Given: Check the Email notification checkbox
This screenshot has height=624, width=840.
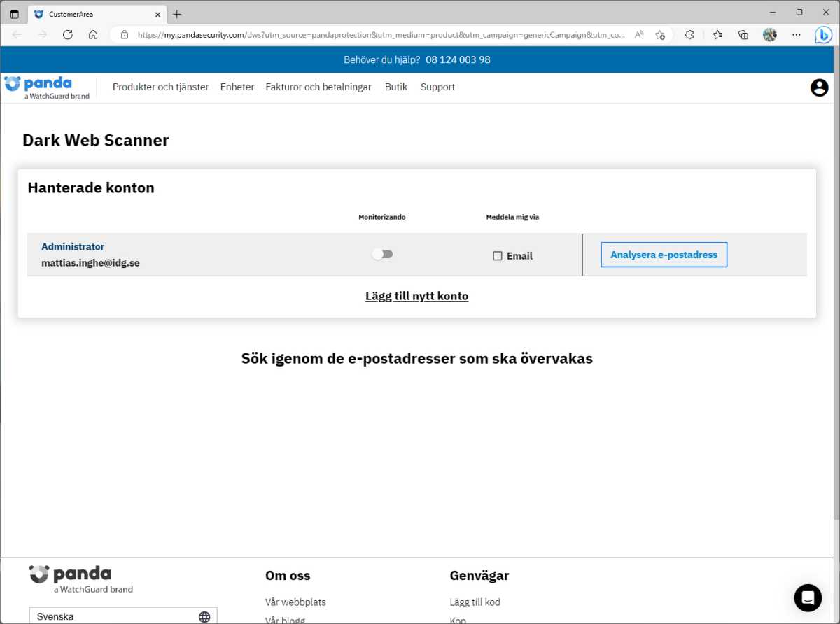Looking at the screenshot, I should point(498,256).
